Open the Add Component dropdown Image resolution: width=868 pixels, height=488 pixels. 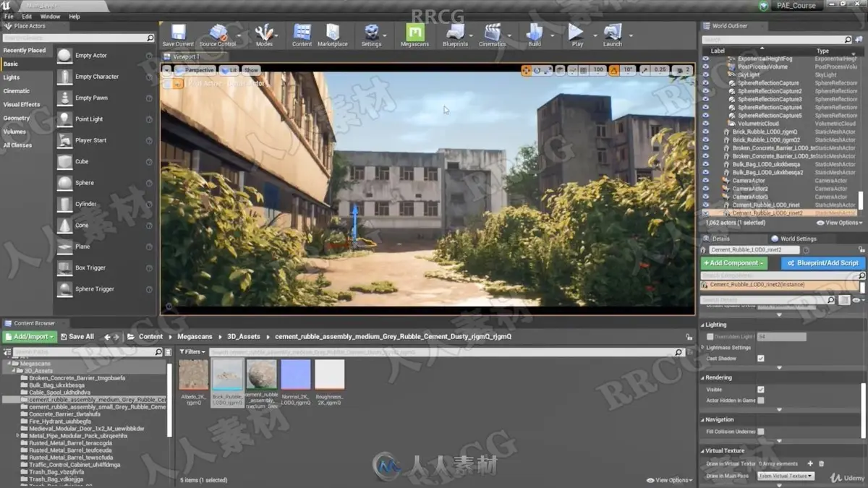point(733,263)
